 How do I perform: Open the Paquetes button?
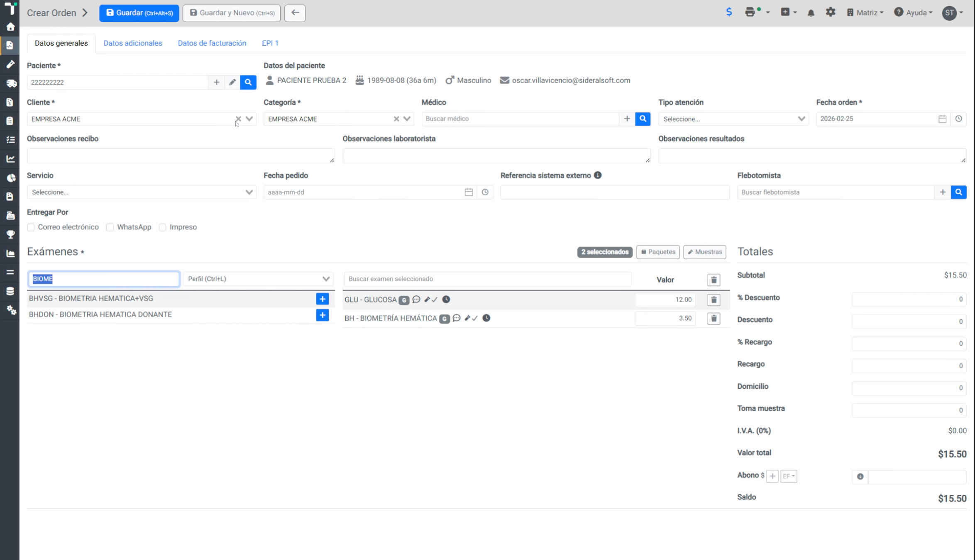658,252
